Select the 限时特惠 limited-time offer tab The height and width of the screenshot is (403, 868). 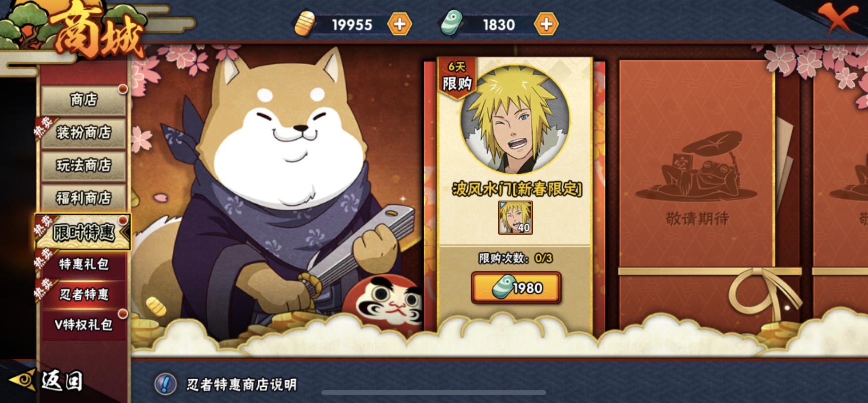point(83,232)
